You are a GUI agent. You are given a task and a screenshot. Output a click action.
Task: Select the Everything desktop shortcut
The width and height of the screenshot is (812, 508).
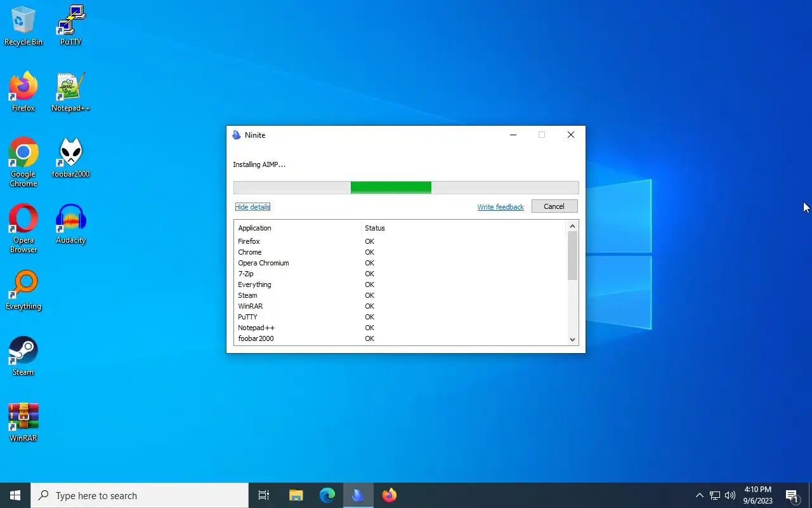(x=23, y=291)
